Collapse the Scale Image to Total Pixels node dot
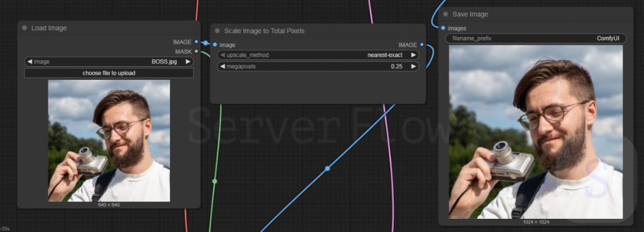 [217, 31]
